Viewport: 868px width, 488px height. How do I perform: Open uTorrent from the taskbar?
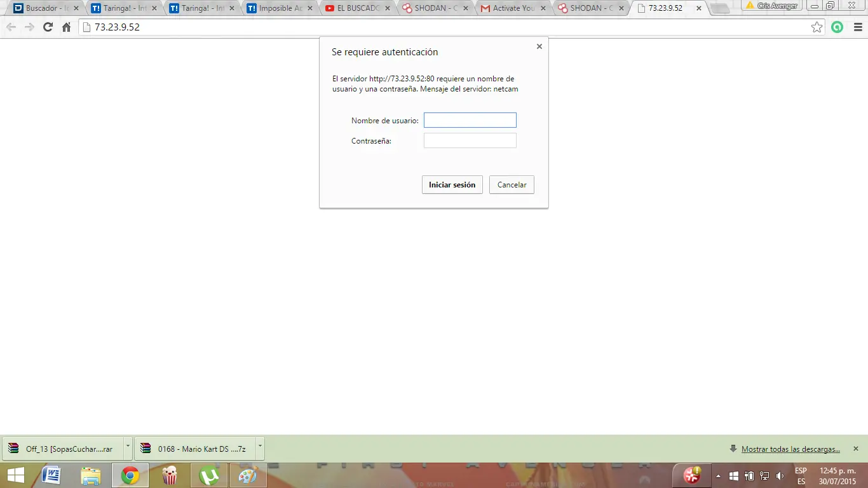[x=209, y=475]
